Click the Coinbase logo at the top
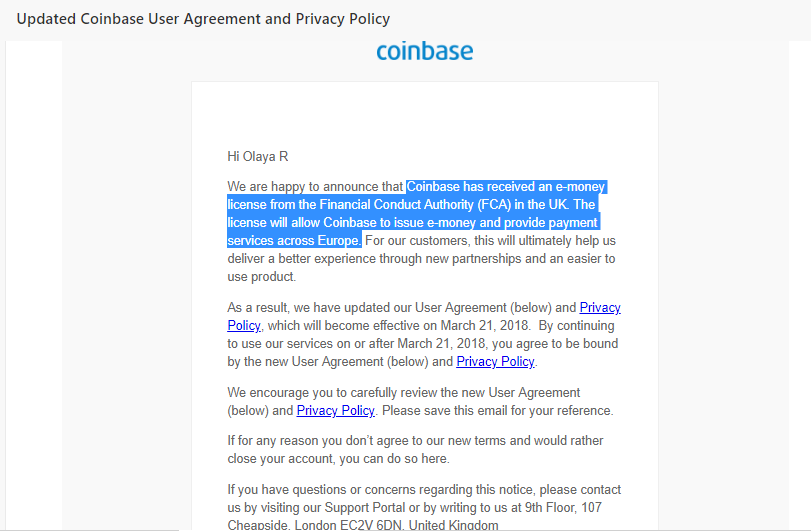This screenshot has height=531, width=811. pyautogui.click(x=425, y=51)
